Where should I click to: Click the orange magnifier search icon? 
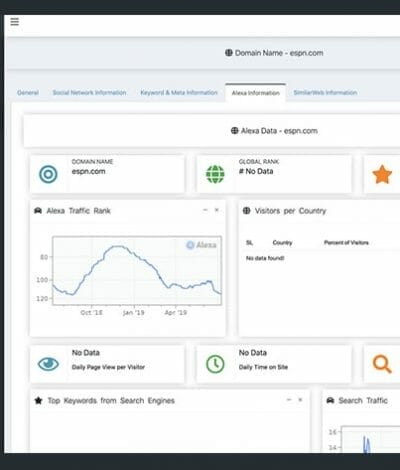[382, 364]
